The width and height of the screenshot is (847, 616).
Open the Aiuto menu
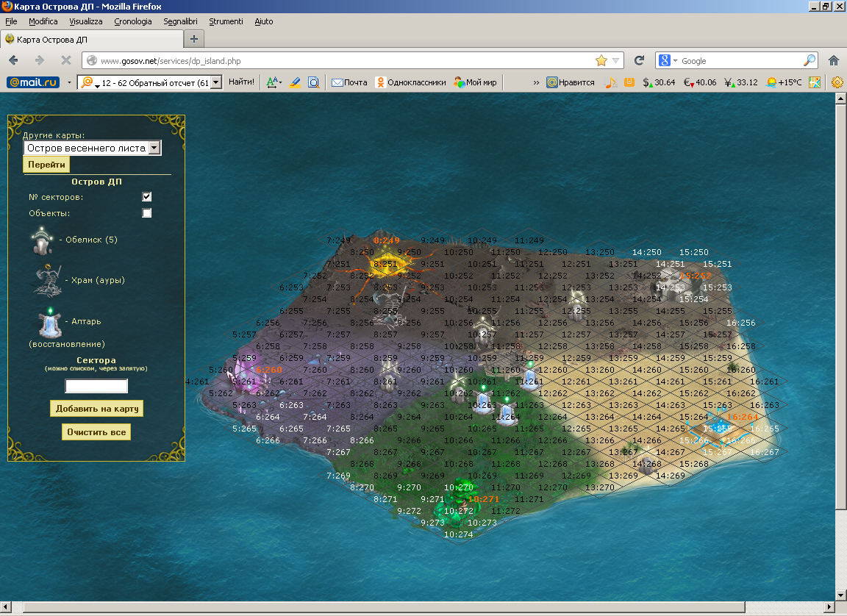tap(264, 21)
